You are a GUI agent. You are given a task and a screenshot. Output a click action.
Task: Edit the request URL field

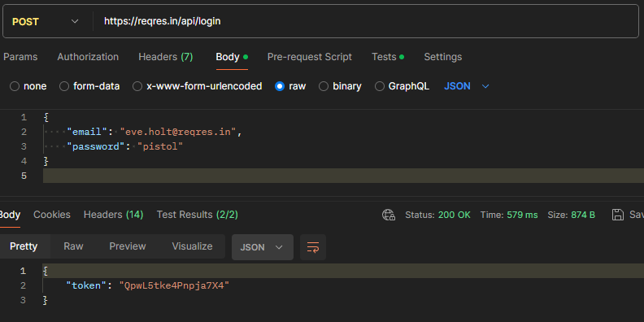pos(366,21)
